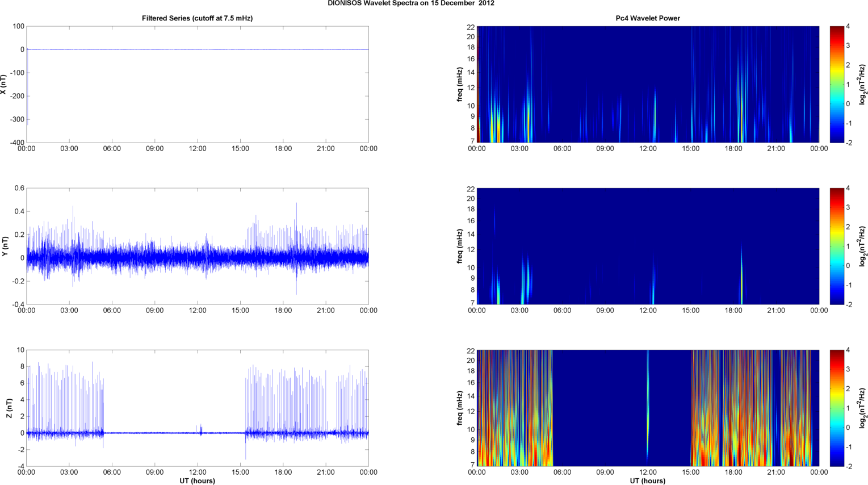Select the X (nT) axis label
Screen dimensions: 868x485
3,84
